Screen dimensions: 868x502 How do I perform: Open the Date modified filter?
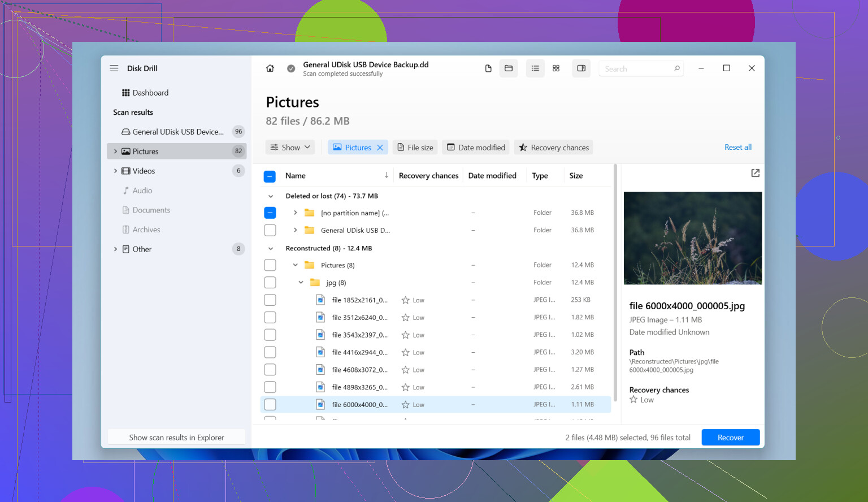[476, 148]
